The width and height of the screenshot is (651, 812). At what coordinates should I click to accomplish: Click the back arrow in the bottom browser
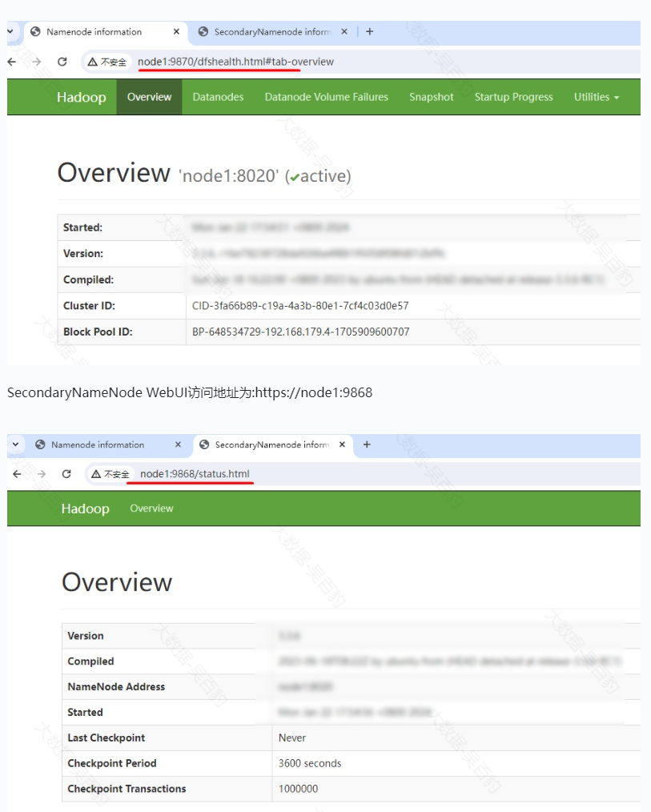(17, 474)
